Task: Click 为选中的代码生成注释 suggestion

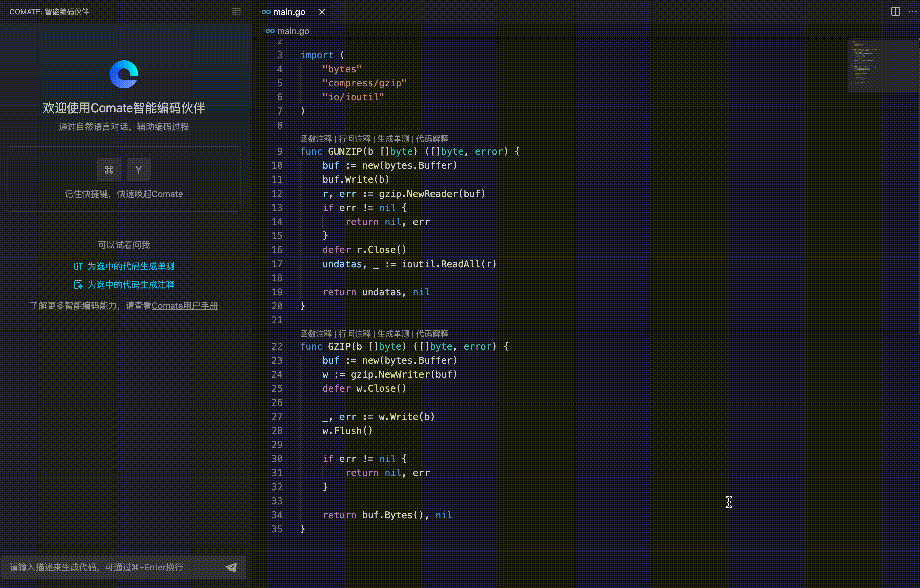Action: pos(131,284)
